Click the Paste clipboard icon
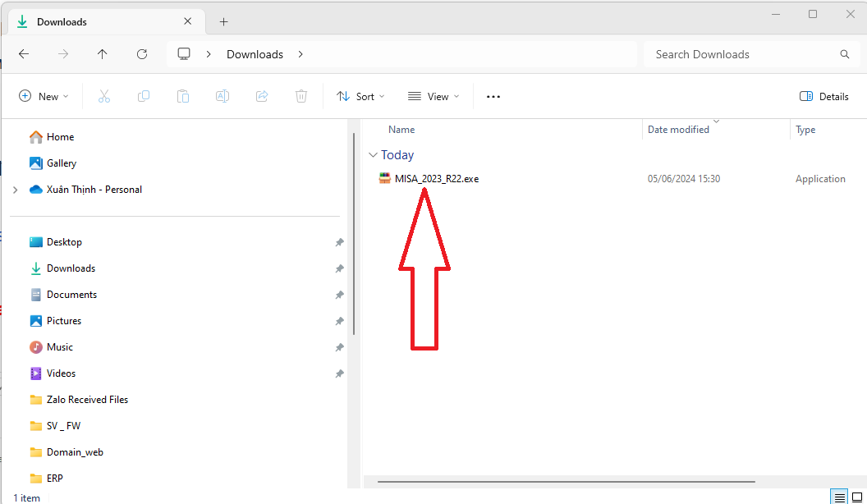This screenshot has width=867, height=504. (183, 96)
